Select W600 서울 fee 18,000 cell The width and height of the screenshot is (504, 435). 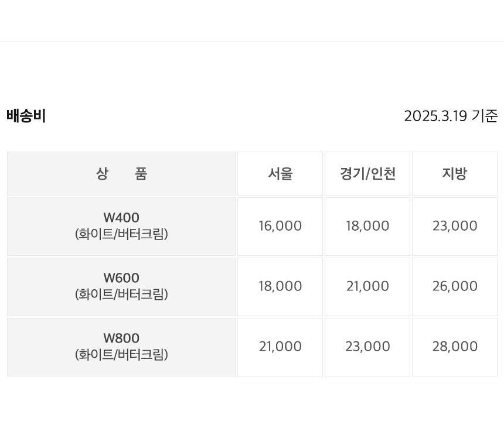[280, 287]
